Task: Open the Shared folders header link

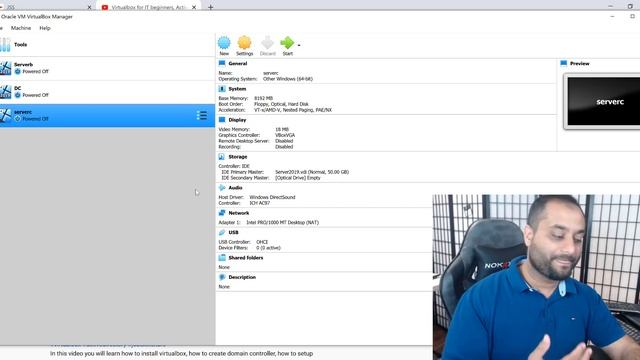Action: pos(246,258)
